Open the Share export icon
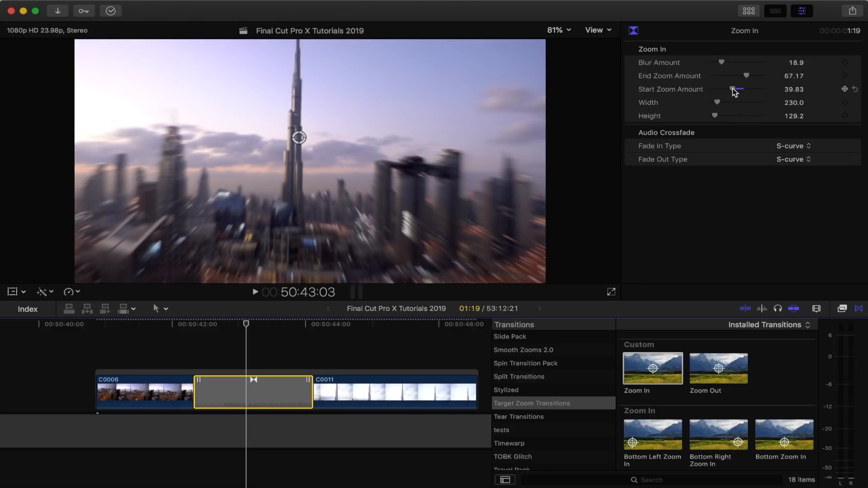This screenshot has height=488, width=868. [852, 11]
